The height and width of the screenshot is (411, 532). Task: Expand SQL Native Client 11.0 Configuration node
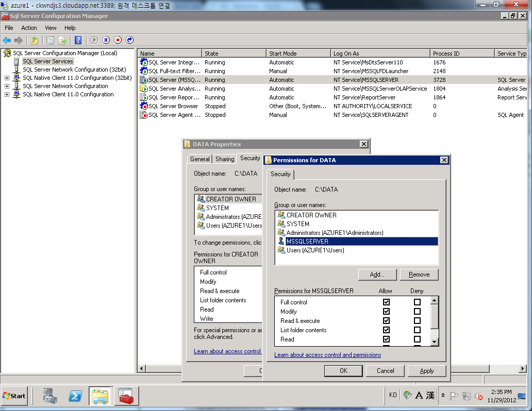pos(7,95)
